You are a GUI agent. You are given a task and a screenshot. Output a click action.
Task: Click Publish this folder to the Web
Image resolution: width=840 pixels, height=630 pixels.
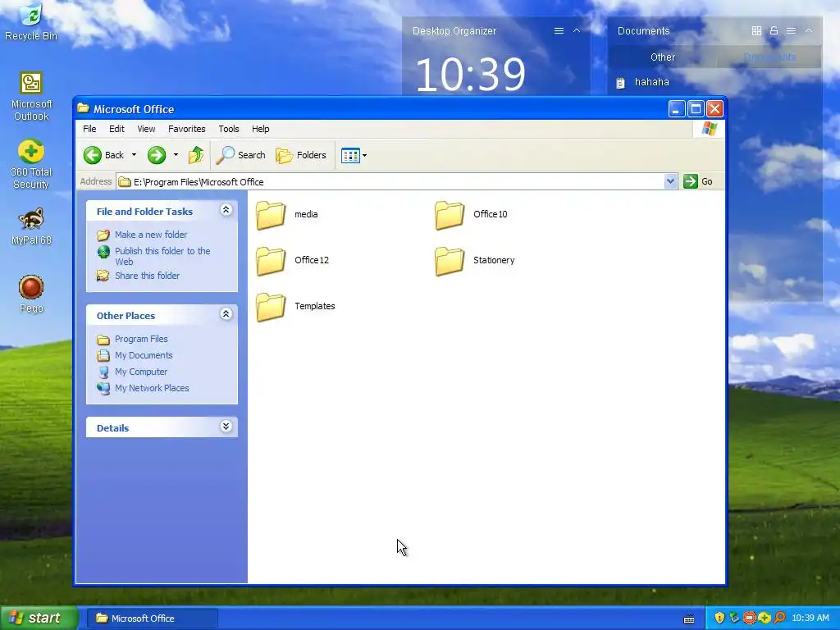162,256
